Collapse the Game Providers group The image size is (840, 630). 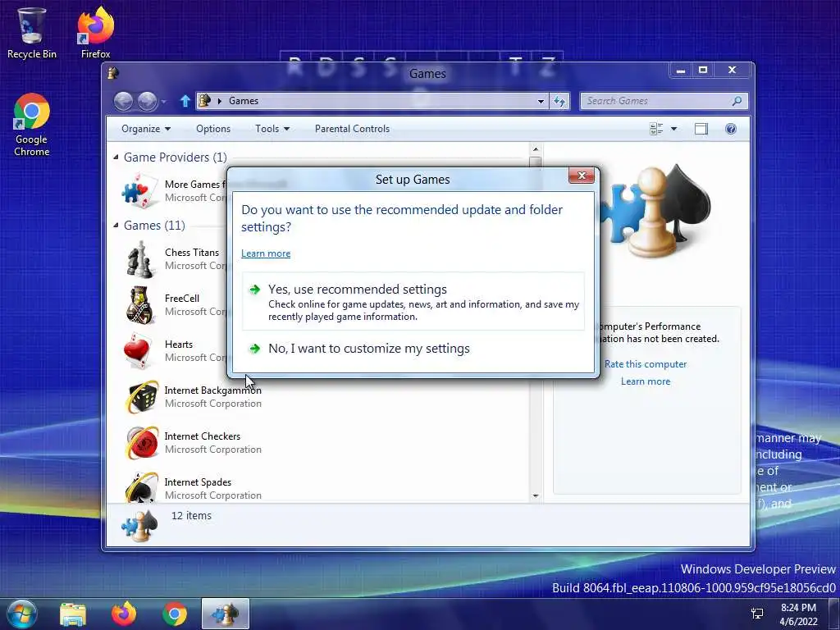116,157
